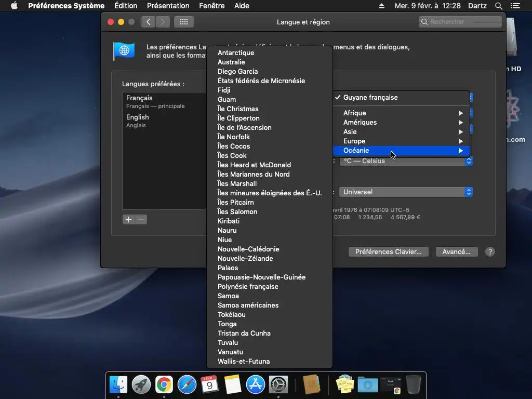Expand the Afrique submenu

[402, 113]
